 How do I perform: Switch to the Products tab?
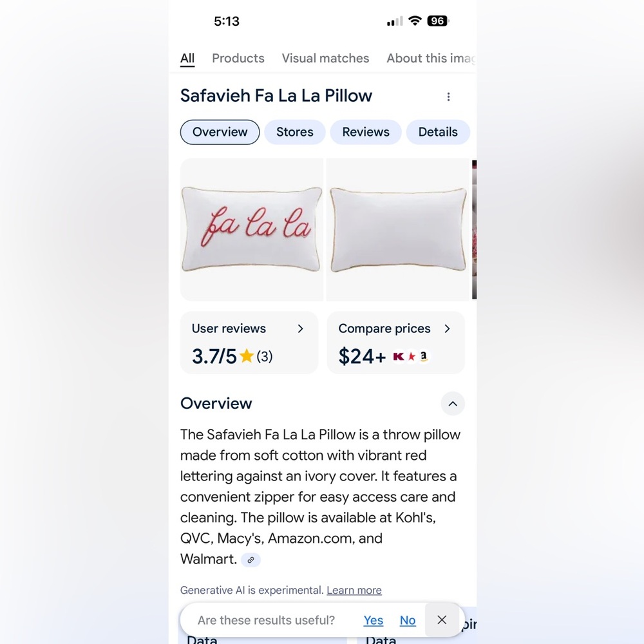tap(238, 59)
